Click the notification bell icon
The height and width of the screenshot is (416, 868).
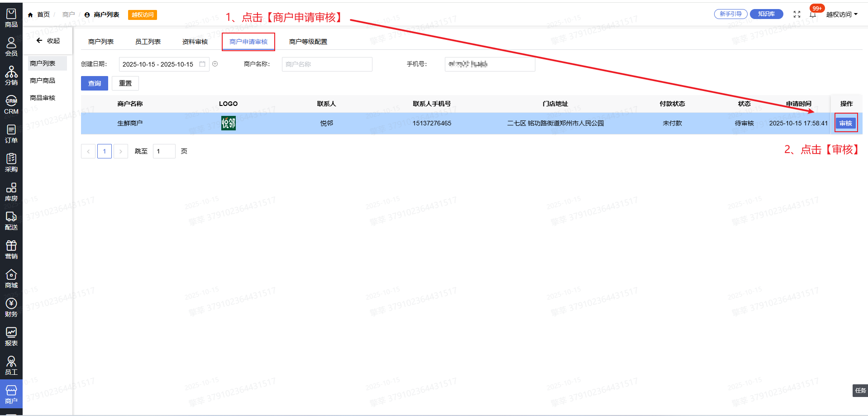point(813,14)
